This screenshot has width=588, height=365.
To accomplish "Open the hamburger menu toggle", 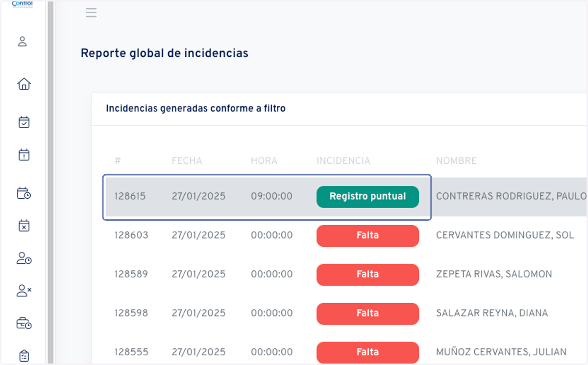I will (x=91, y=13).
